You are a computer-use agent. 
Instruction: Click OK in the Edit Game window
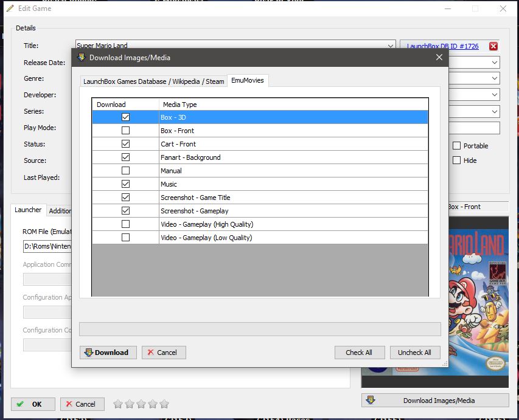(33, 404)
